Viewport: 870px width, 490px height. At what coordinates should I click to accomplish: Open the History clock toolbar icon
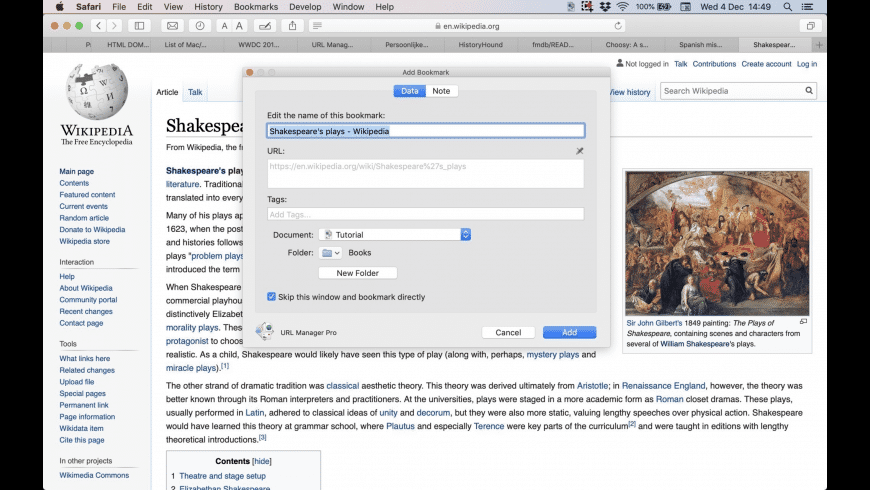(200, 26)
